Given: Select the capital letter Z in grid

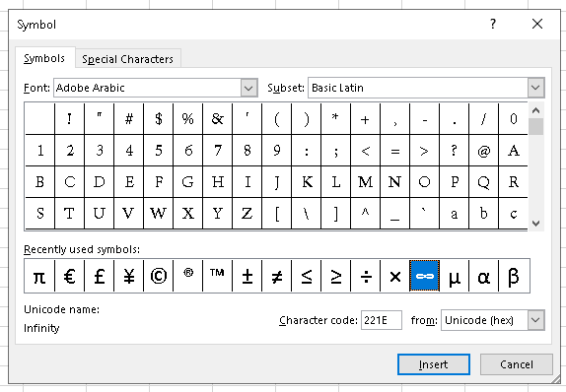Looking at the screenshot, I should pos(247,214).
